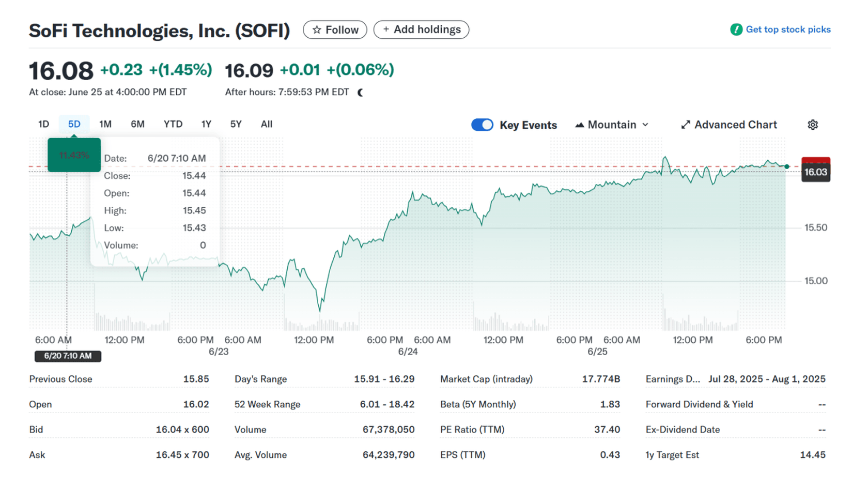Toggle the Key Events switch
868x488 pixels.
(483, 125)
